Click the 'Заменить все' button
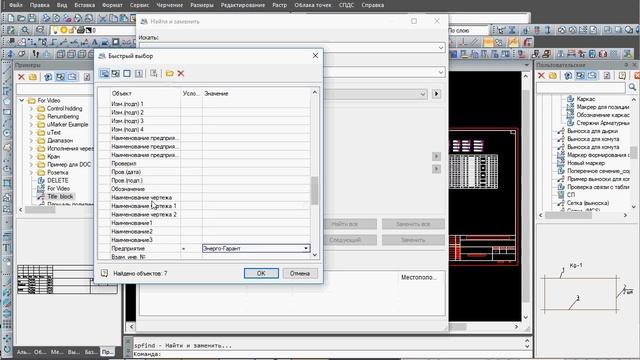 [413, 224]
